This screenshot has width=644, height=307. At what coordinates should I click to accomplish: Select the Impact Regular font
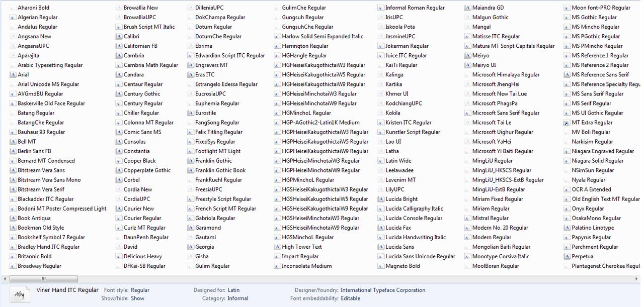click(300, 256)
